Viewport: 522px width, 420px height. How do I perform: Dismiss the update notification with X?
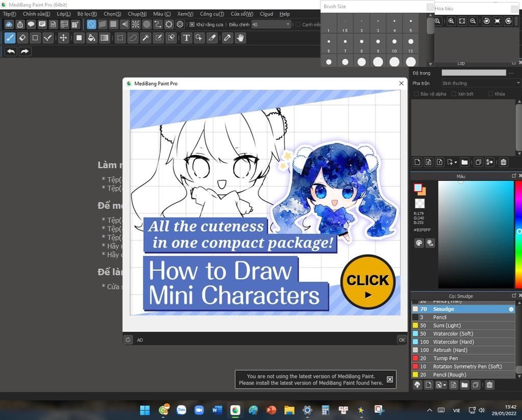(x=390, y=379)
